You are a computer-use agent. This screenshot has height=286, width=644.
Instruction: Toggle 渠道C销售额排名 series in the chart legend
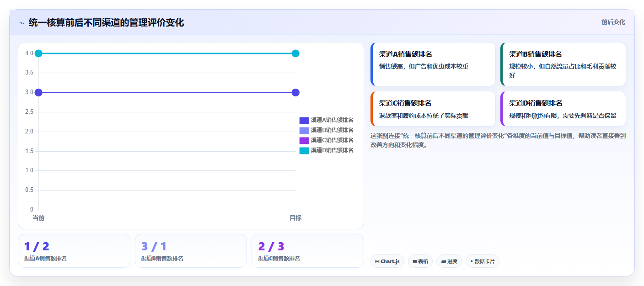[327, 140]
